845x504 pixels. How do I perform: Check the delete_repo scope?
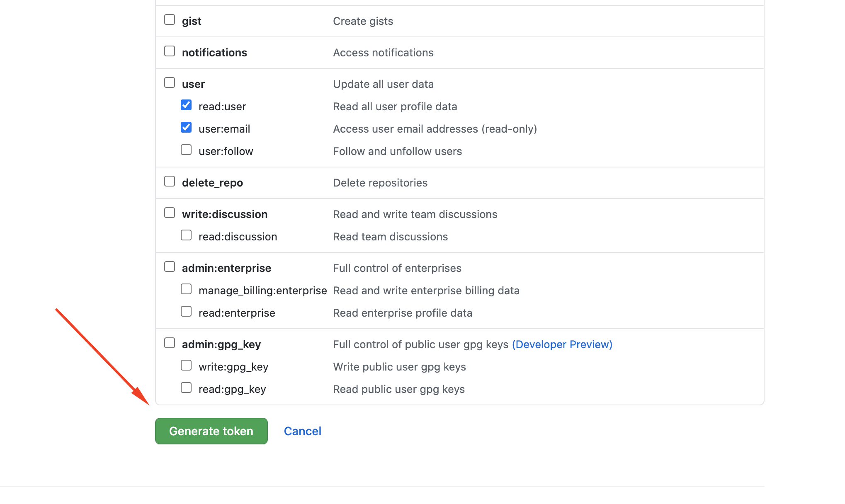[x=170, y=181]
